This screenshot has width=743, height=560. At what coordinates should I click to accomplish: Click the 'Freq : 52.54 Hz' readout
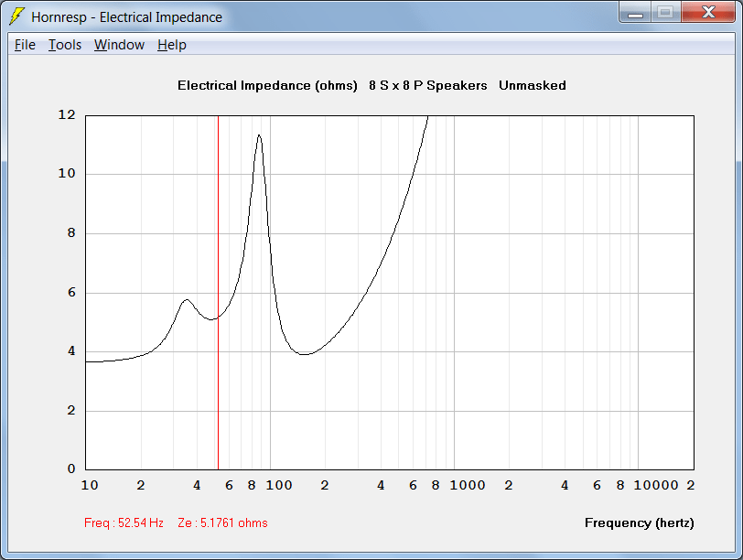point(124,522)
